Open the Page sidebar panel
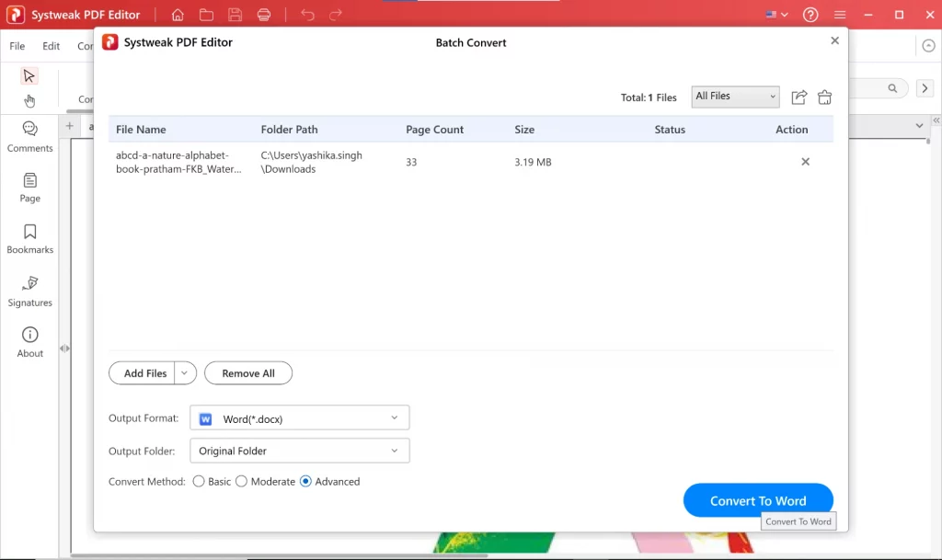The height and width of the screenshot is (560, 942). [29, 188]
